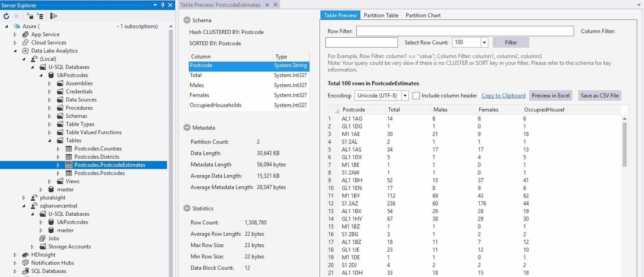Pin the Table Preview document tab
644x277 pixels.
(x=267, y=5)
